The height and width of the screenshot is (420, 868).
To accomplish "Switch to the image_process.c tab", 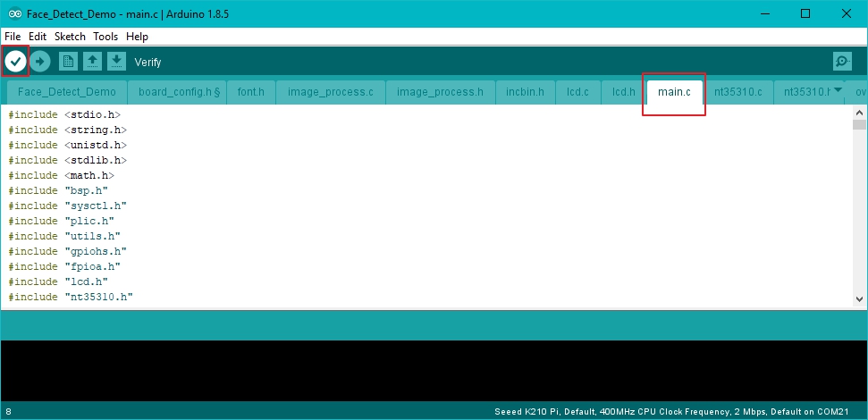I will (331, 92).
